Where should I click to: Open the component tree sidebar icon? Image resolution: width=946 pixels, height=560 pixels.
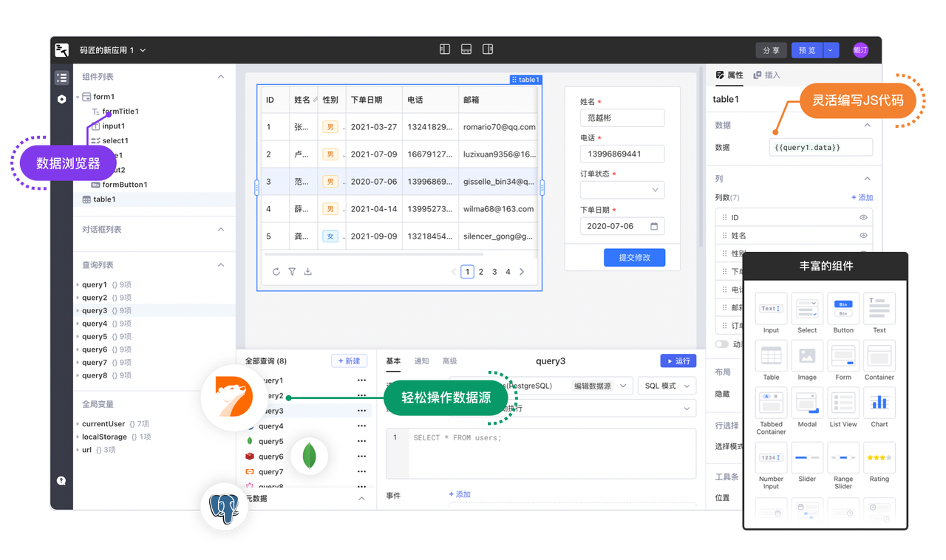tap(62, 78)
